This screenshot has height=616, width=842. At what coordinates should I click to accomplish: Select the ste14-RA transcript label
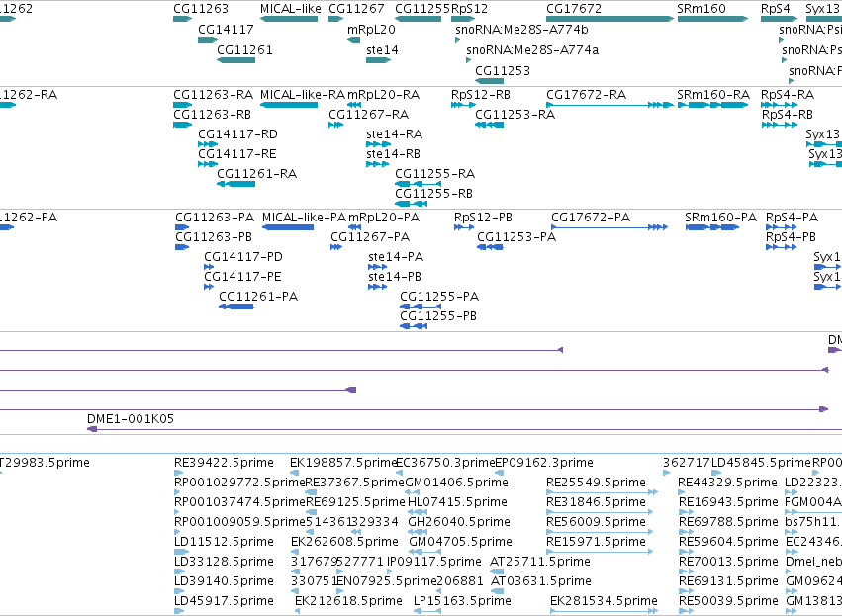394,134
